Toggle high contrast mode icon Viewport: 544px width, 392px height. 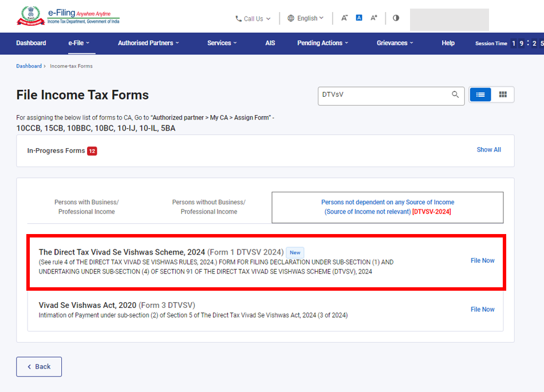396,18
